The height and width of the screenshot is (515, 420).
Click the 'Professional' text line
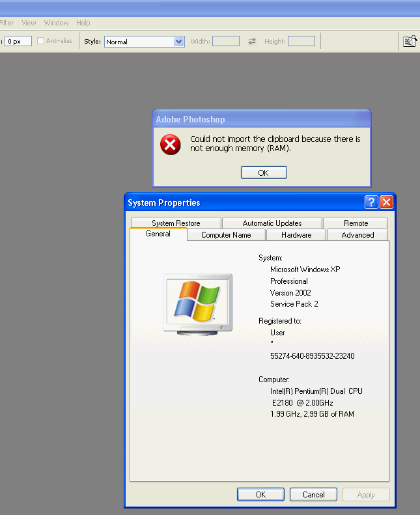pos(289,281)
